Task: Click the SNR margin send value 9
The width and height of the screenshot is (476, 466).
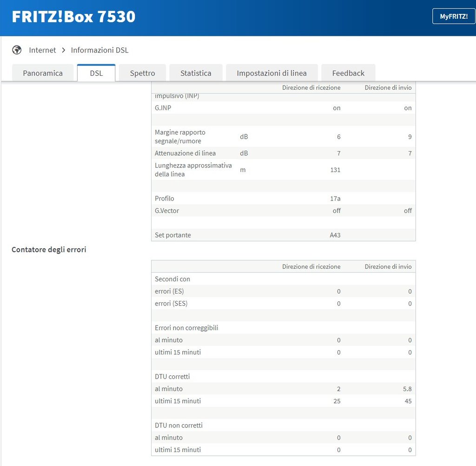Action: pyautogui.click(x=410, y=137)
